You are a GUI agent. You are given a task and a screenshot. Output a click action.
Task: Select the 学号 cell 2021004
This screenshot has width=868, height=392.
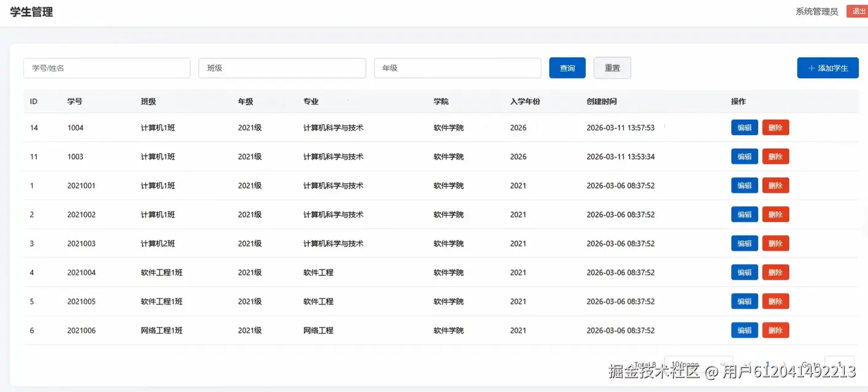(x=82, y=272)
